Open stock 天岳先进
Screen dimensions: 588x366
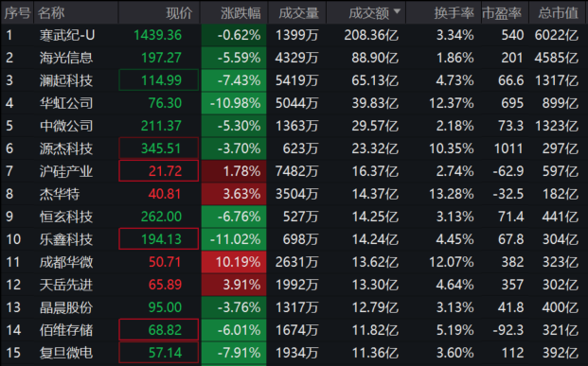(66, 285)
